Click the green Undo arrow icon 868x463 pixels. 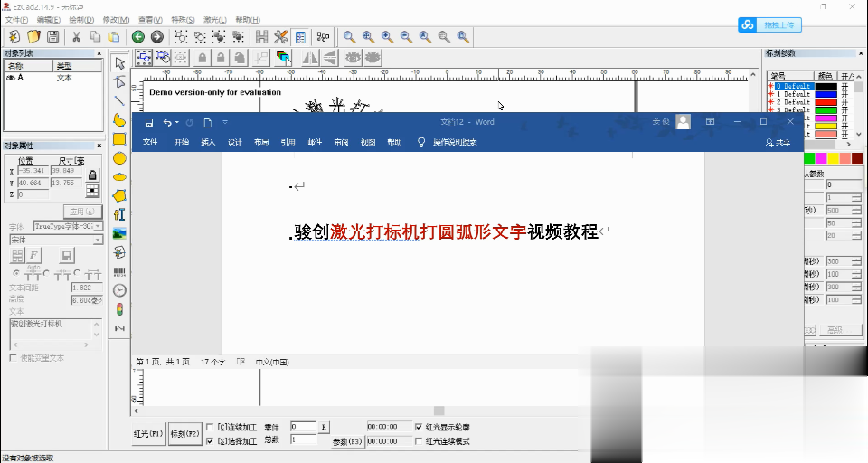138,37
